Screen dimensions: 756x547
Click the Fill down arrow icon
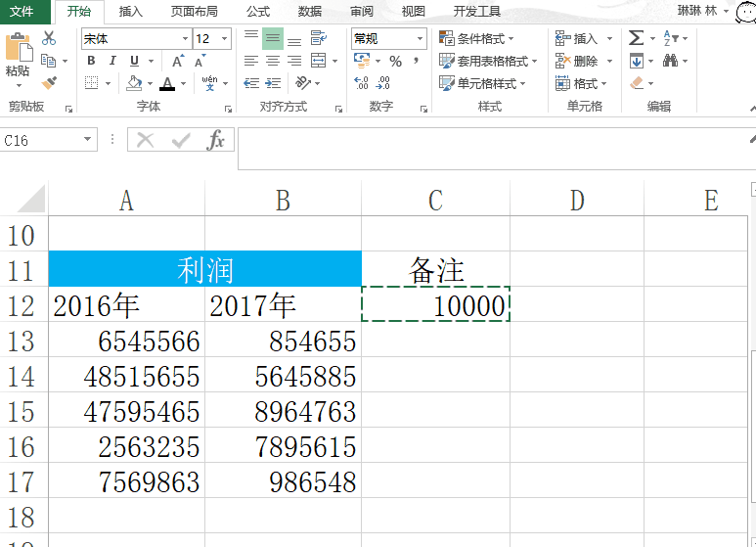click(x=637, y=61)
